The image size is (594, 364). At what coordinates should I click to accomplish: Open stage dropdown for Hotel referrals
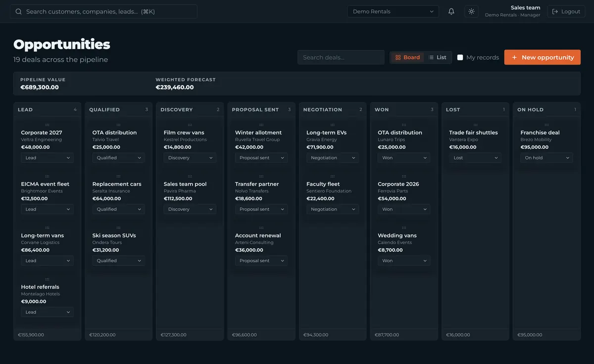click(x=48, y=312)
